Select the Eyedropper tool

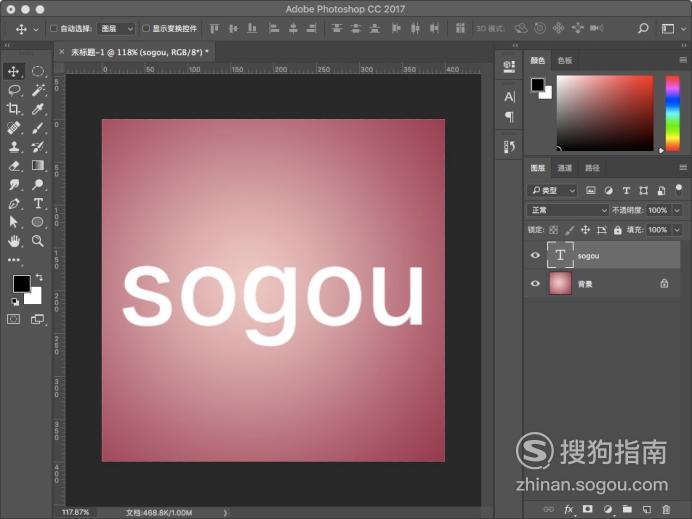(38, 109)
